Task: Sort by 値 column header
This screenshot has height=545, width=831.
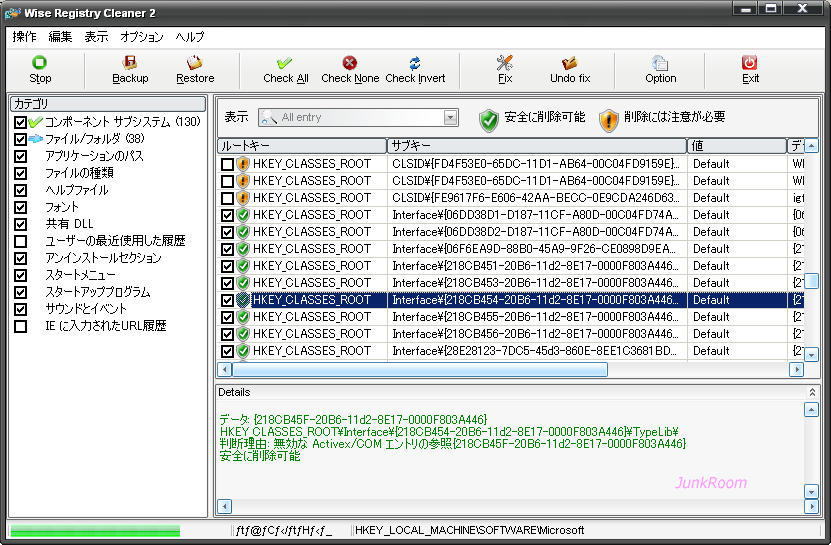Action: (737, 146)
